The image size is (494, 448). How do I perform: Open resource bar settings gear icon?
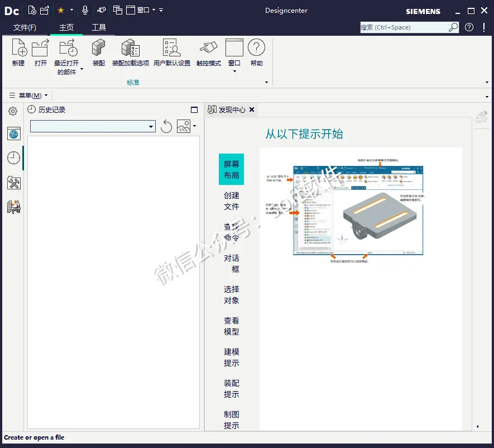tap(13, 111)
